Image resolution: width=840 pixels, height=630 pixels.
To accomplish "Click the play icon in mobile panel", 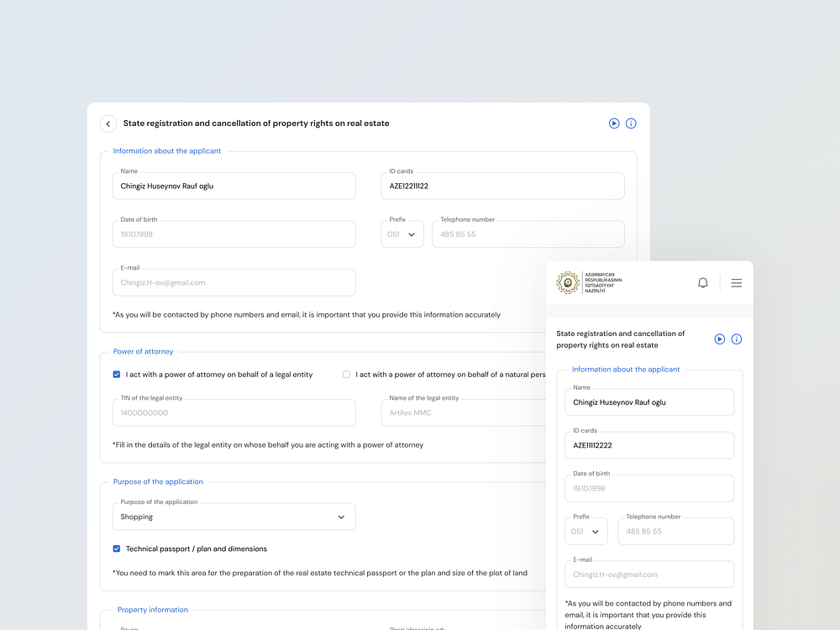I will click(x=720, y=339).
